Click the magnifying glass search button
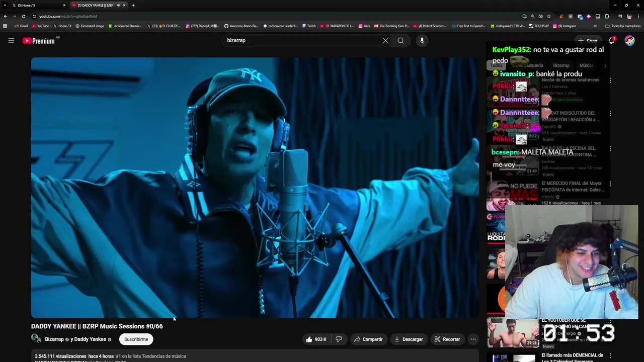 click(400, 41)
